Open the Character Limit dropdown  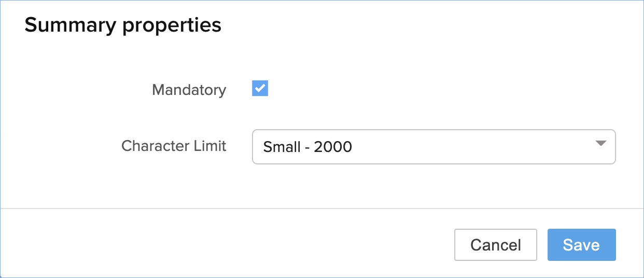433,147
